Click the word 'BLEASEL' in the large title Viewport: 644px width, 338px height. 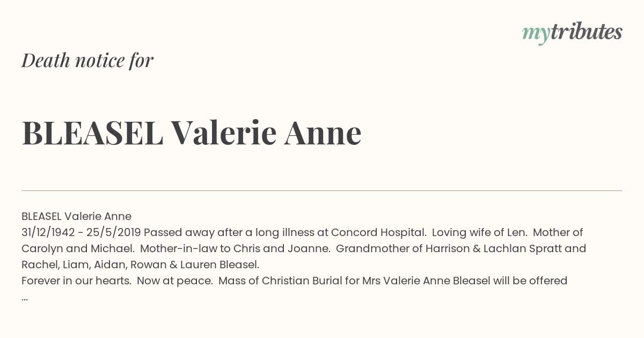click(92, 133)
